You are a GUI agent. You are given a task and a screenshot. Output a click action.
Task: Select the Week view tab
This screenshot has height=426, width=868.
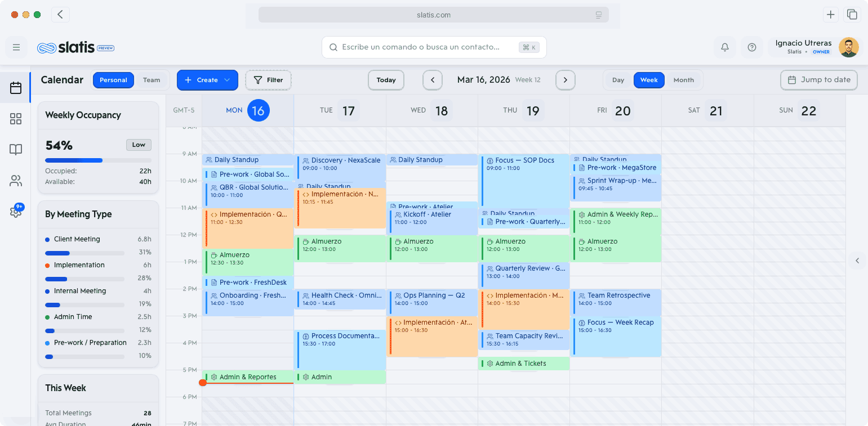[649, 80]
